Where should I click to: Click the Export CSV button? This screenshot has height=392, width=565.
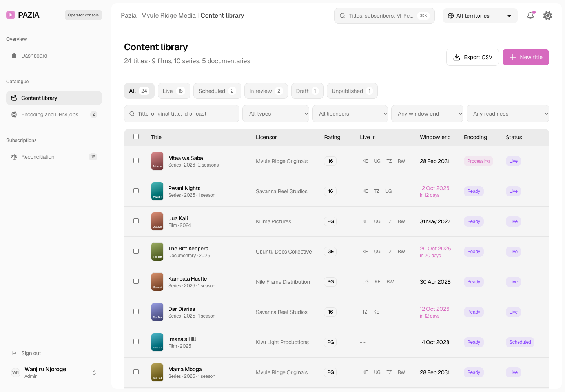click(x=472, y=57)
